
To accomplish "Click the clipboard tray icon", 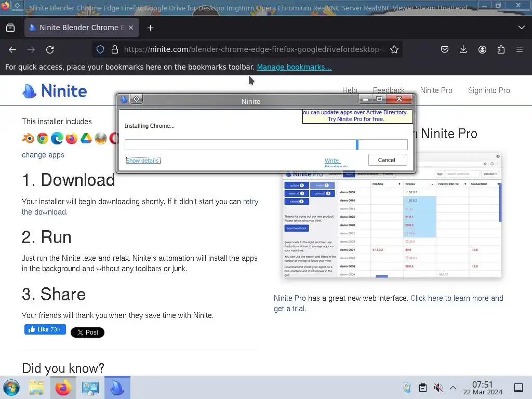I will click(423, 388).
